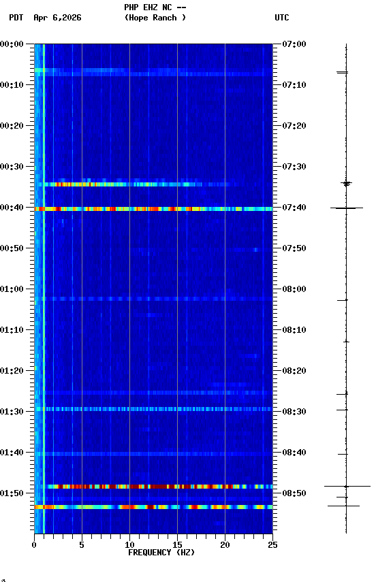376x588 pixels.
Task: Click the faint band at 08:40 UTC
Action: pyautogui.click(x=153, y=454)
